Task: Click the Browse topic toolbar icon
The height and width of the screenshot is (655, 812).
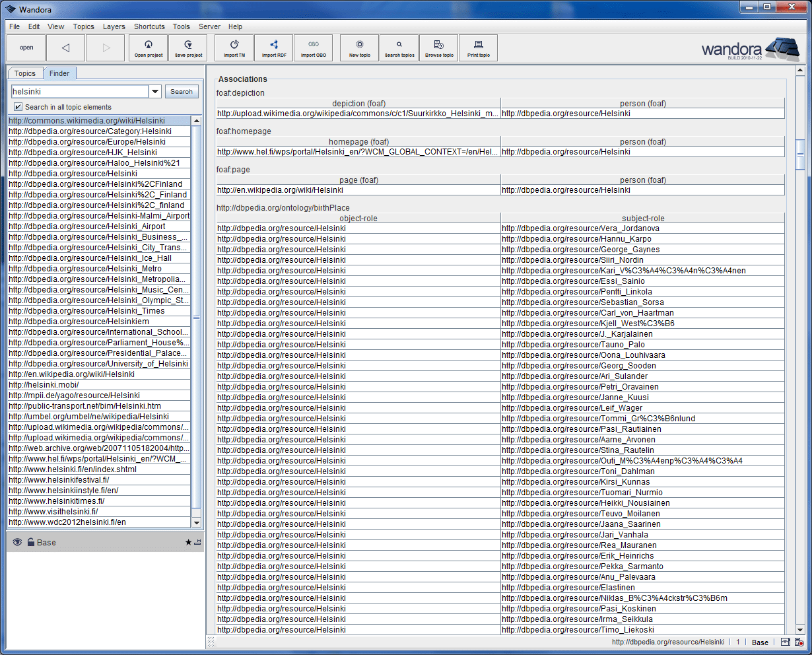Action: 438,48
